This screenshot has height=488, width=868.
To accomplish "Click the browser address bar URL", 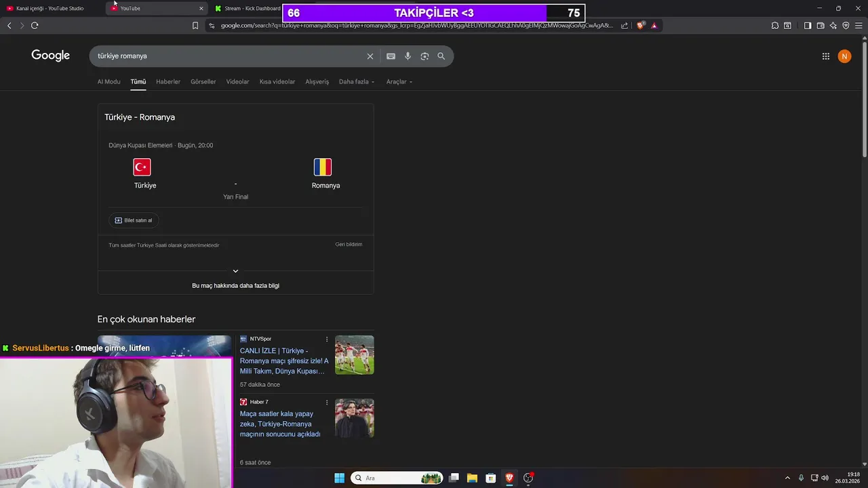I will 416,26.
